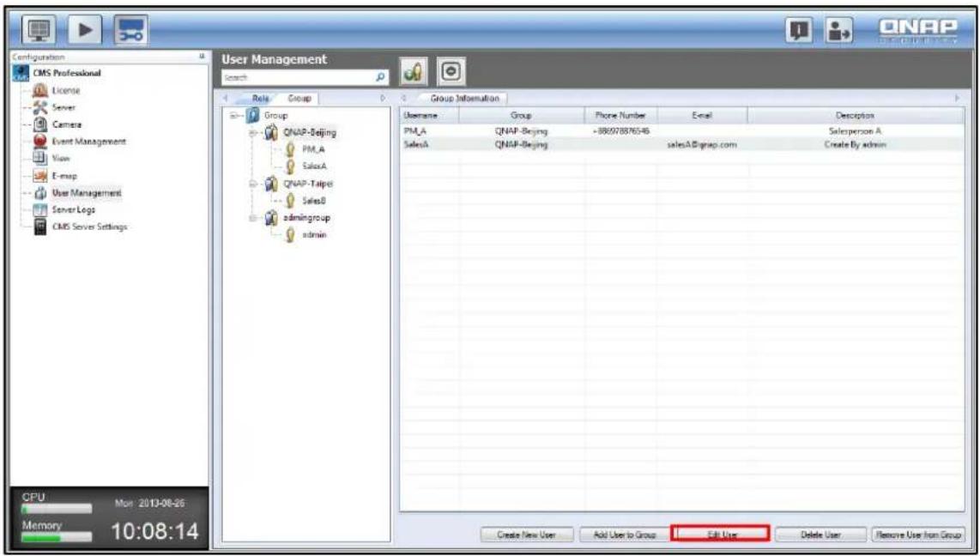The width and height of the screenshot is (980, 556).
Task: Click the QNAP logo
Action: click(x=919, y=29)
